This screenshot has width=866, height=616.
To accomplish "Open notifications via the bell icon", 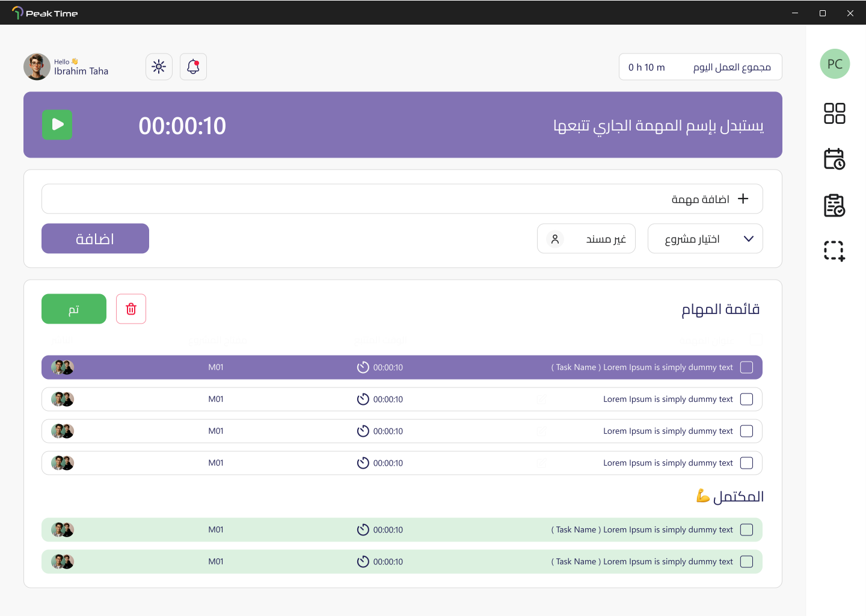I will (x=193, y=67).
